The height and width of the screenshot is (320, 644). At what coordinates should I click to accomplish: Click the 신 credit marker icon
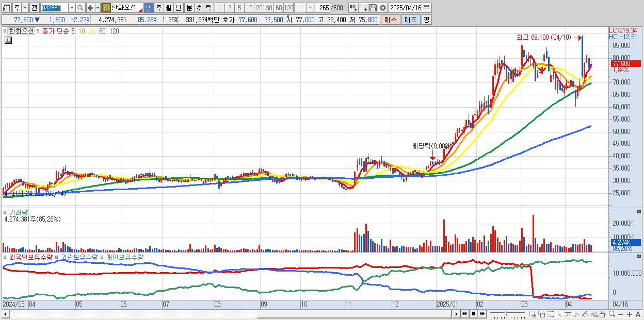pos(106,8)
